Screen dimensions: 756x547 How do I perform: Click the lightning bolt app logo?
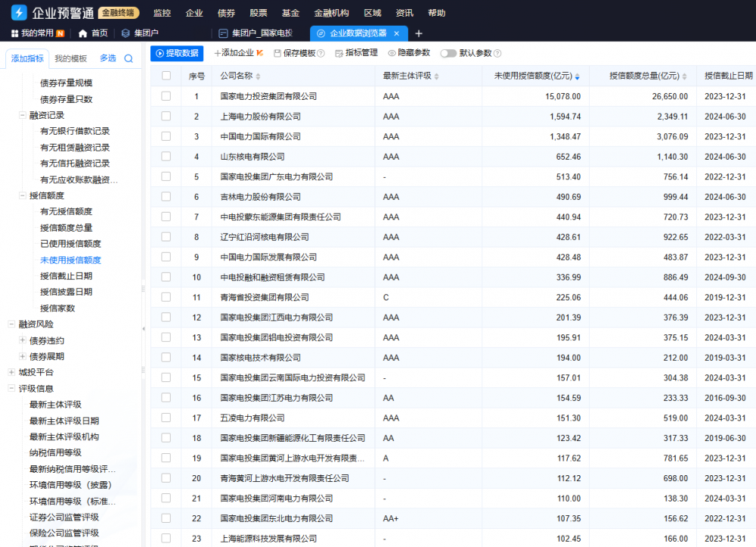click(x=19, y=12)
